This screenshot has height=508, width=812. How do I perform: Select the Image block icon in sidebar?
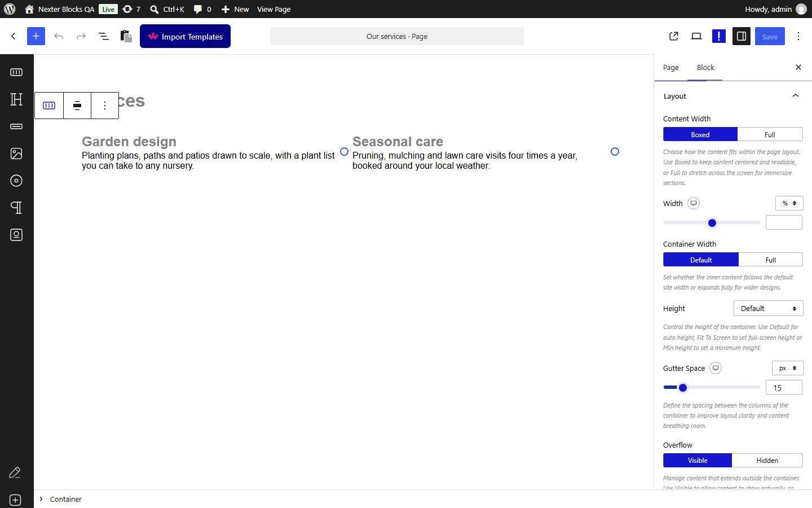[x=16, y=154]
